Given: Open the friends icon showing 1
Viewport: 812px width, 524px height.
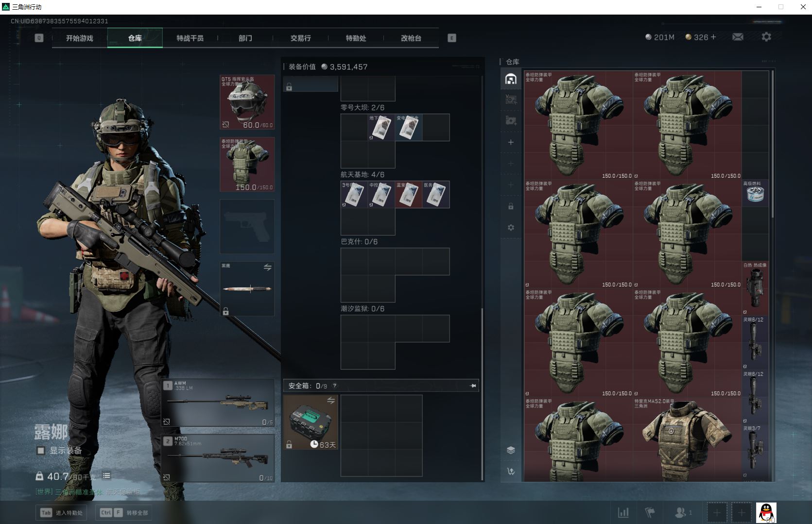Looking at the screenshot, I should [x=683, y=512].
